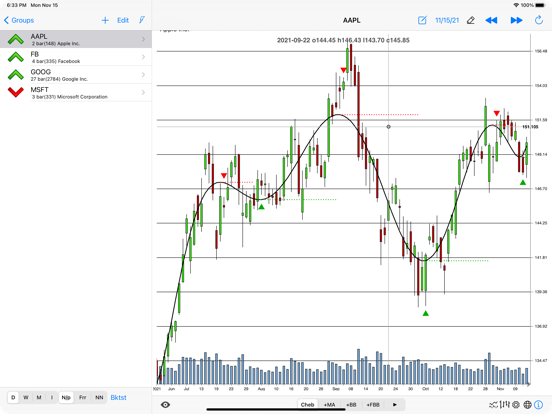Add the +MA moving average overlay
The image size is (552, 414).
[330, 404]
